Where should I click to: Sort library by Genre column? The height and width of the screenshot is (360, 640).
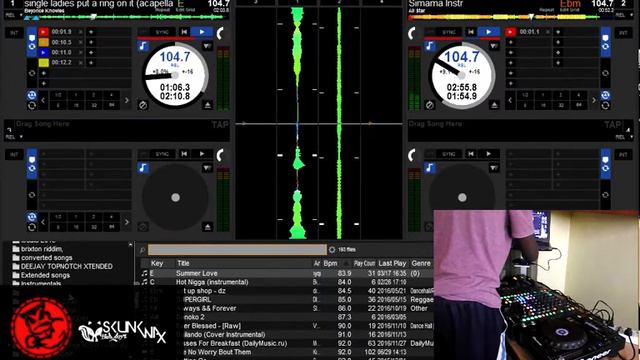[421, 263]
